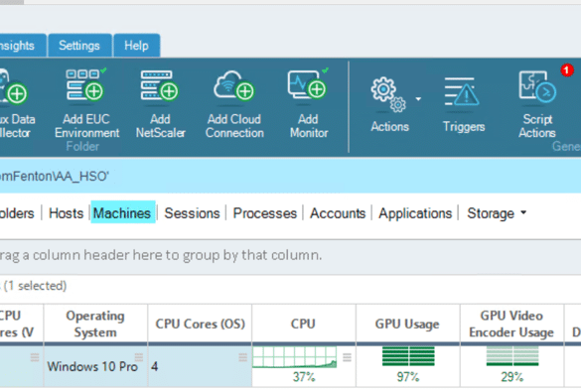581x392 pixels.
Task: Click the Add NetScaler icon
Action: (160, 85)
